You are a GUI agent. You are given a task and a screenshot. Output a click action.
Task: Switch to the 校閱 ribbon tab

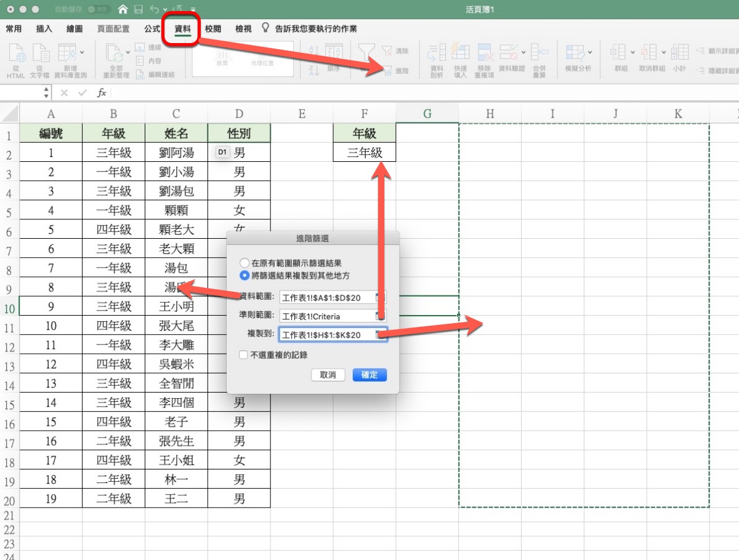(213, 29)
